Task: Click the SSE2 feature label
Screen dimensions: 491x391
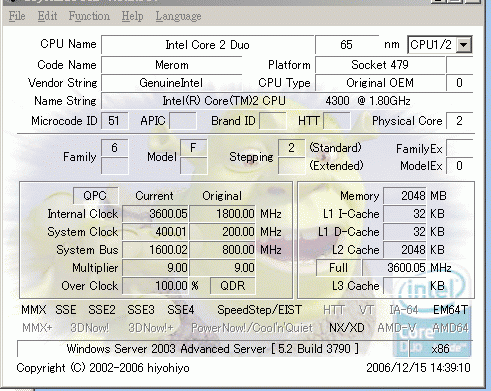Action: point(102,310)
